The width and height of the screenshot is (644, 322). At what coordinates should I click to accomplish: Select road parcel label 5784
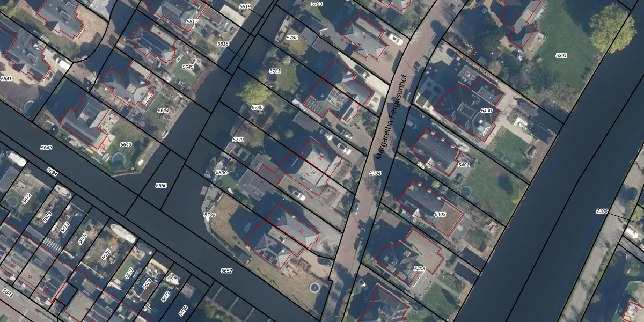pyautogui.click(x=375, y=173)
